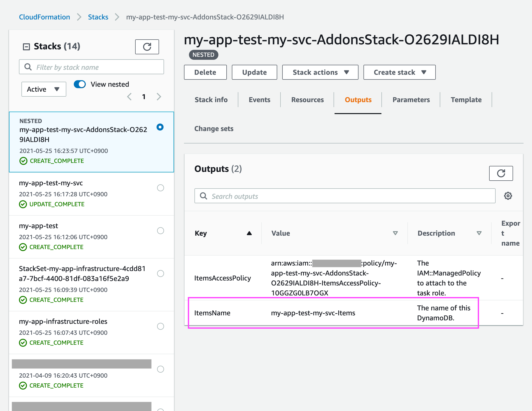The height and width of the screenshot is (411, 532).
Task: Collapse the Stacks side panel icon
Action: pyautogui.click(x=26, y=47)
